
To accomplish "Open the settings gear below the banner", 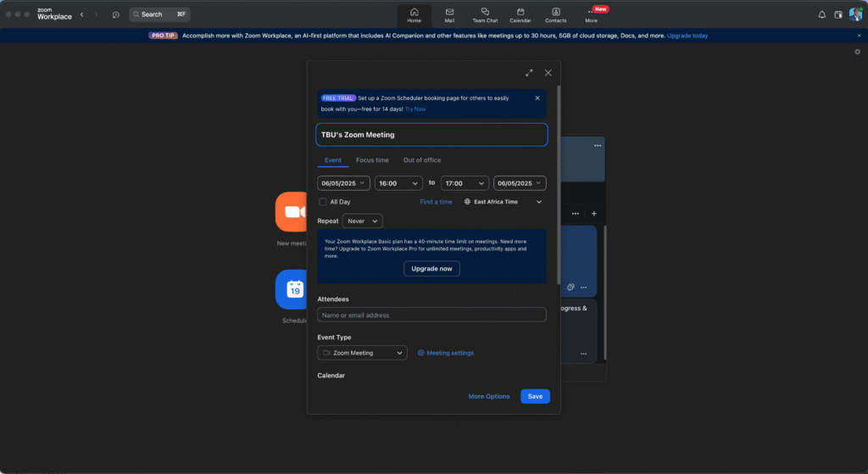I will (858, 52).
